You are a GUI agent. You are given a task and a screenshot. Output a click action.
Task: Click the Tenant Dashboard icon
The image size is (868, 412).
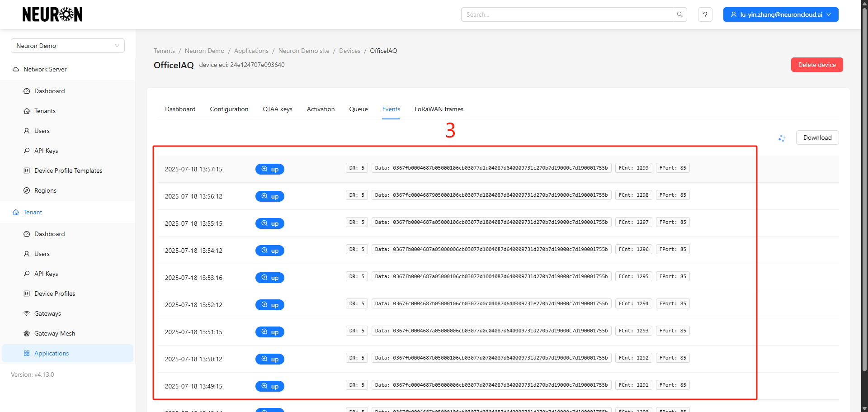click(x=27, y=234)
